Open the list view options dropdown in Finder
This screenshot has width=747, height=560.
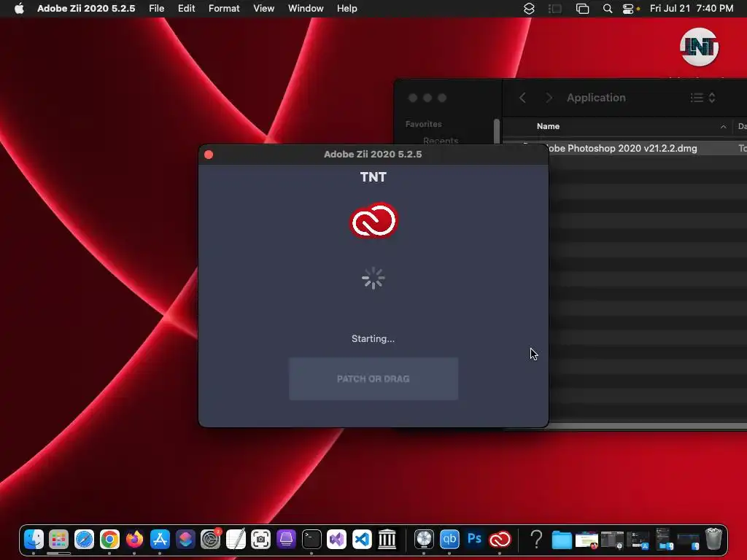pos(703,98)
